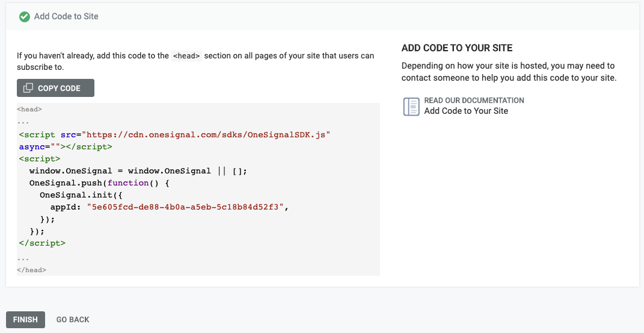Image resolution: width=644 pixels, height=333 pixels.
Task: Click the OneSignalSDK.js script URL
Action: (x=206, y=135)
